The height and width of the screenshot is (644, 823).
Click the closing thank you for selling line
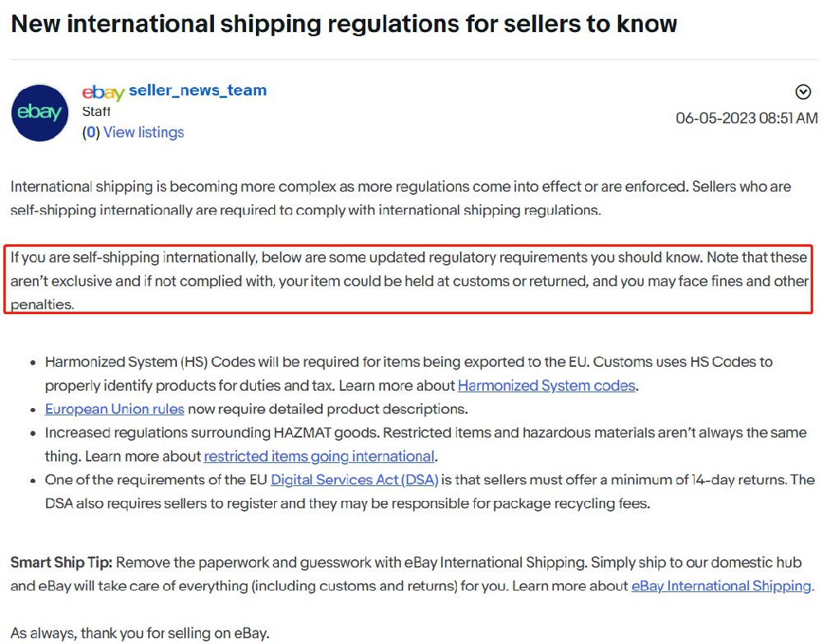(x=140, y=633)
